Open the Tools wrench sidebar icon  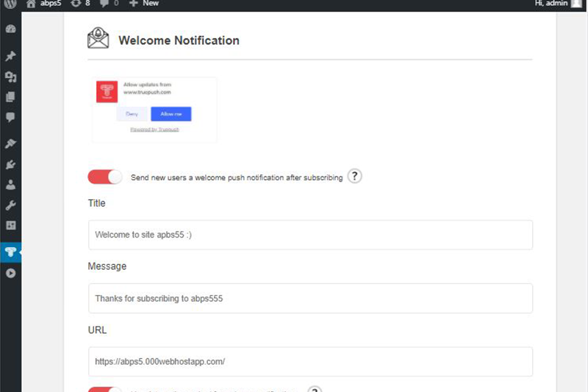coord(10,205)
